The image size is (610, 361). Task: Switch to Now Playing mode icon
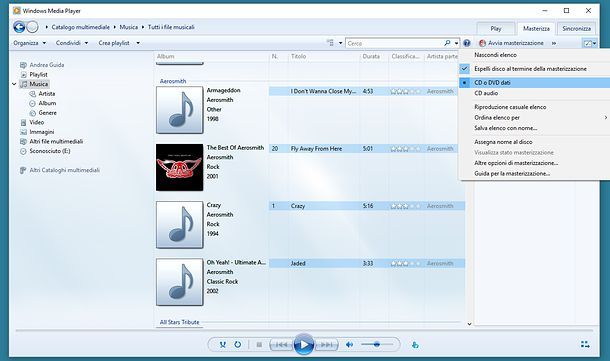[x=585, y=344]
